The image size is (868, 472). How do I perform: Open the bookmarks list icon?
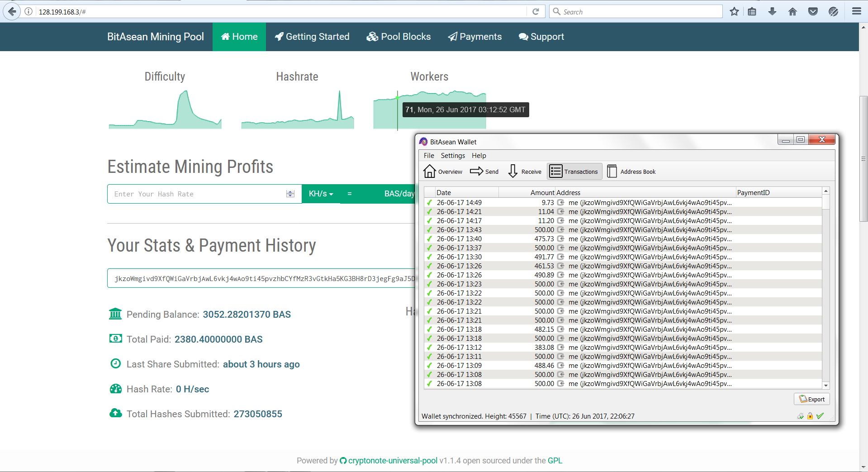tap(752, 12)
